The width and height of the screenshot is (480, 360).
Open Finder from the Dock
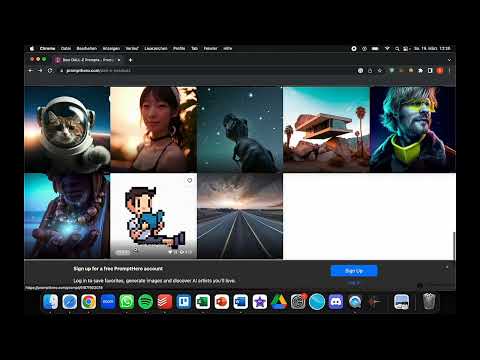(x=51, y=302)
